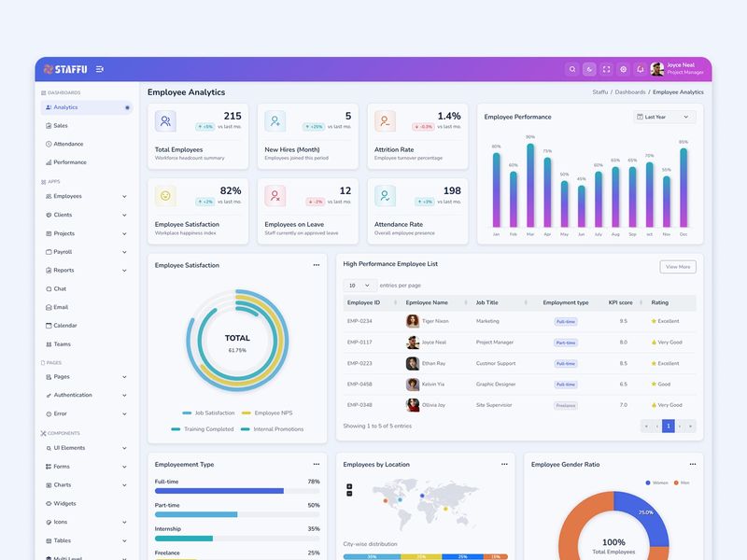This screenshot has height=560, width=747.
Task: Click Joyce Neal profile avatar in header
Action: (x=657, y=69)
